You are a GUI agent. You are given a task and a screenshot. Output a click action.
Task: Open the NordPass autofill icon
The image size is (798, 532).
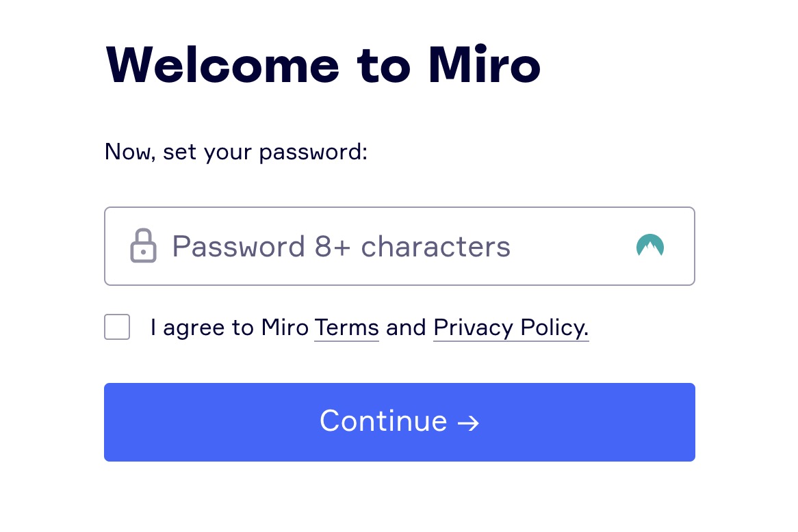(x=650, y=245)
